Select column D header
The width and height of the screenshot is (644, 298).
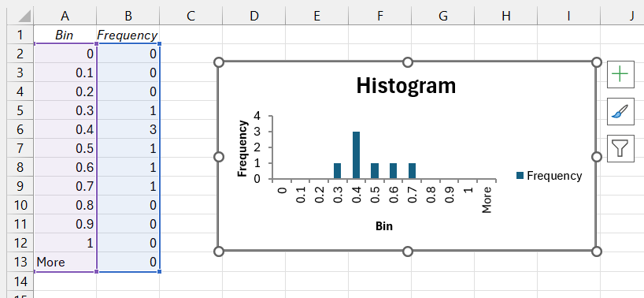pyautogui.click(x=254, y=16)
